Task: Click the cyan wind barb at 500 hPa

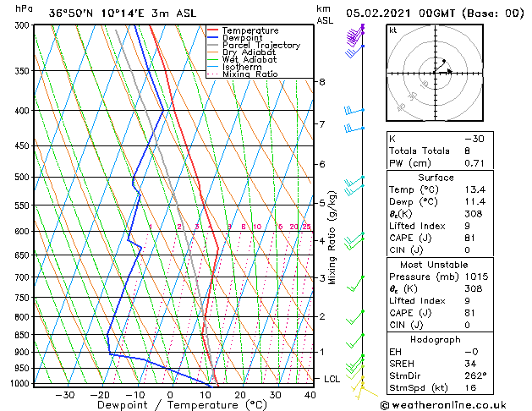Action: click(354, 180)
